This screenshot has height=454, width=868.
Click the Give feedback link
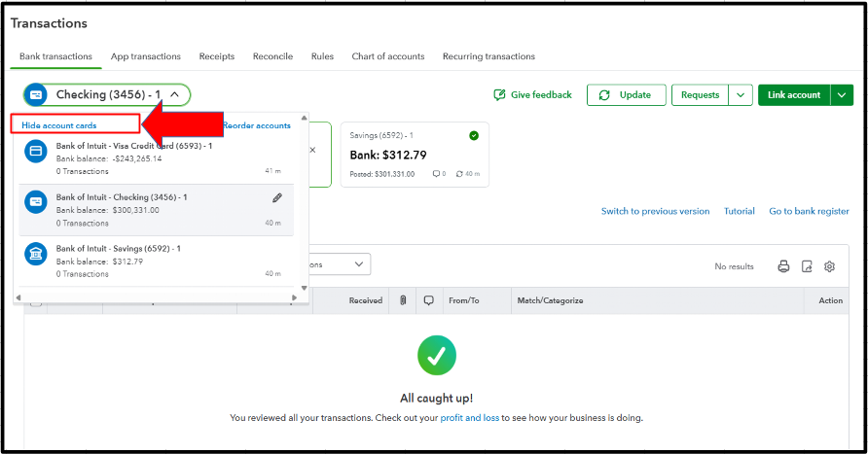pyautogui.click(x=541, y=95)
